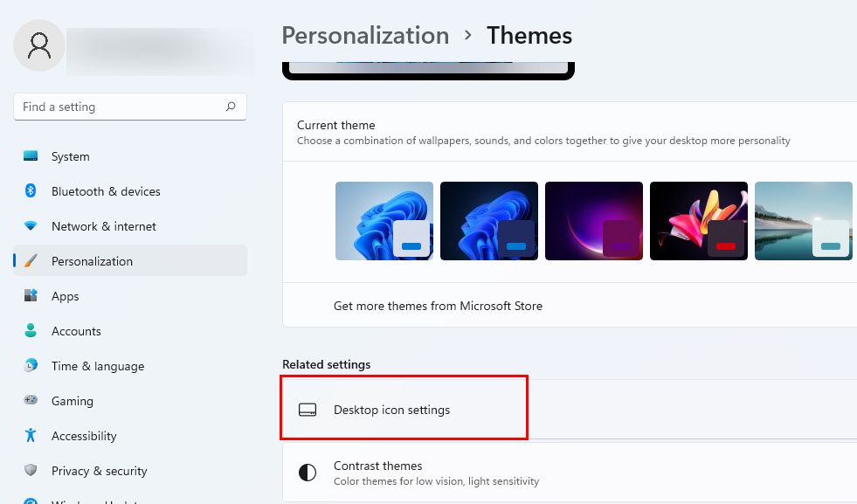This screenshot has height=504, width=857.
Task: Open Desktop icon settings
Action: click(392, 409)
